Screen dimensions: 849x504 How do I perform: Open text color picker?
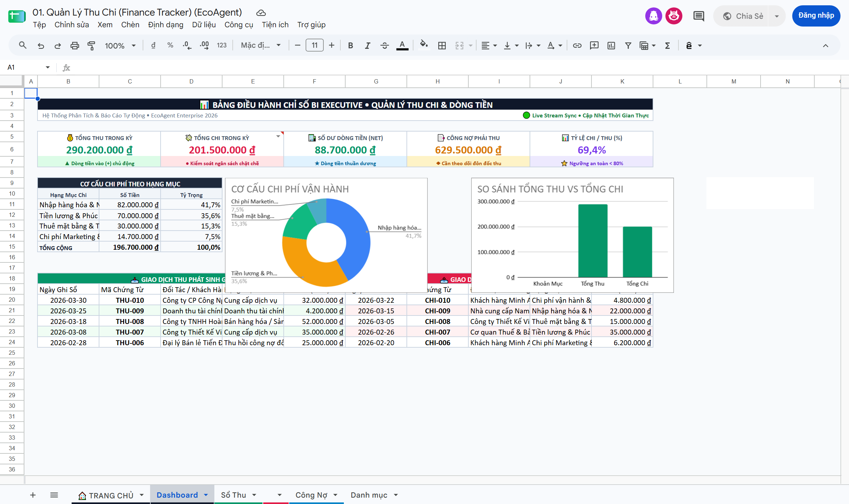coord(402,46)
